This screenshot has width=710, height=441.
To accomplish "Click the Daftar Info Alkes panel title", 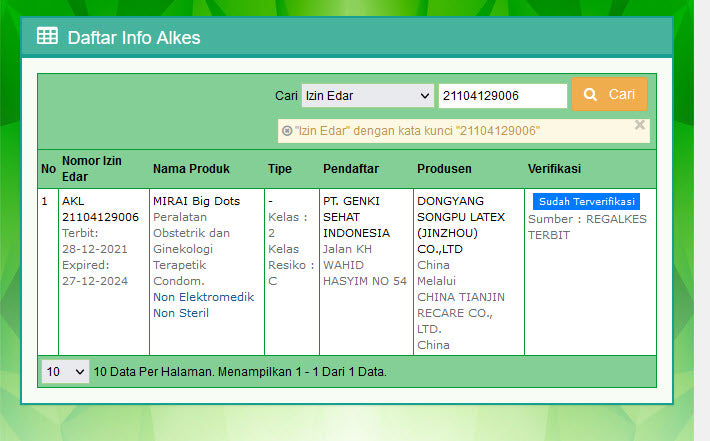I will [134, 38].
